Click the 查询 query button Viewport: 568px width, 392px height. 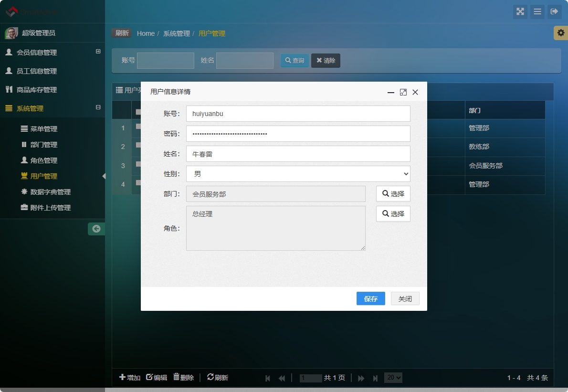pos(295,60)
